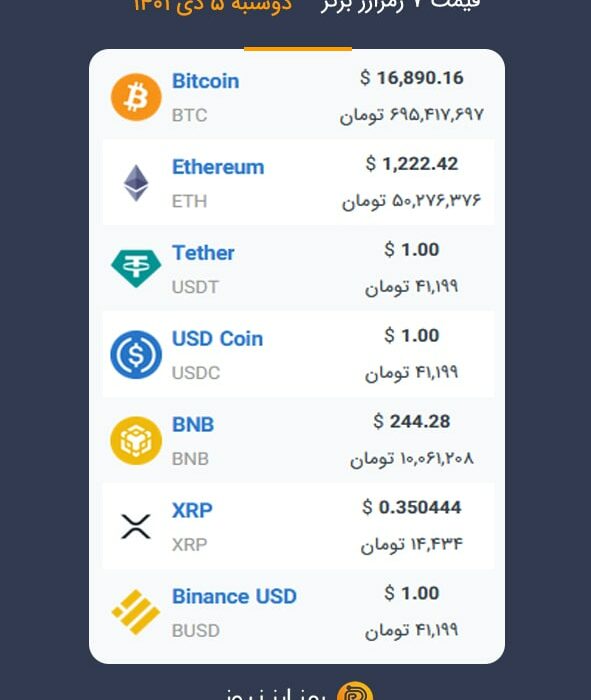This screenshot has width=591, height=700.
Task: Click the Binance USD striped logo icon
Action: click(136, 612)
